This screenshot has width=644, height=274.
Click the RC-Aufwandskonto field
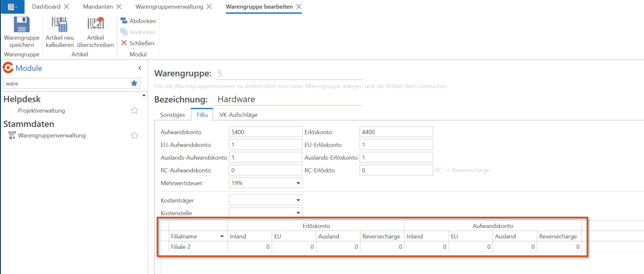(266, 170)
